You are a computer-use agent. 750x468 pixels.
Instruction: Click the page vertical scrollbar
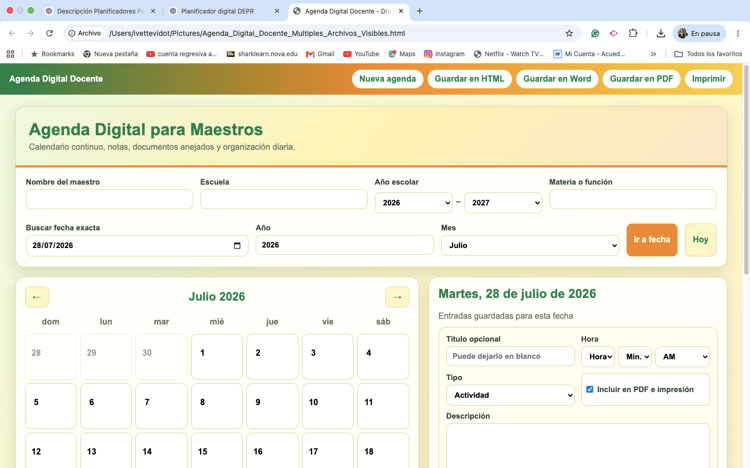pos(746,170)
